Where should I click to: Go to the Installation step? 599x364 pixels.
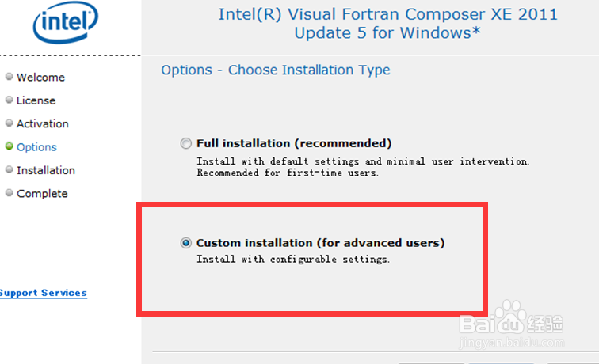tap(46, 170)
